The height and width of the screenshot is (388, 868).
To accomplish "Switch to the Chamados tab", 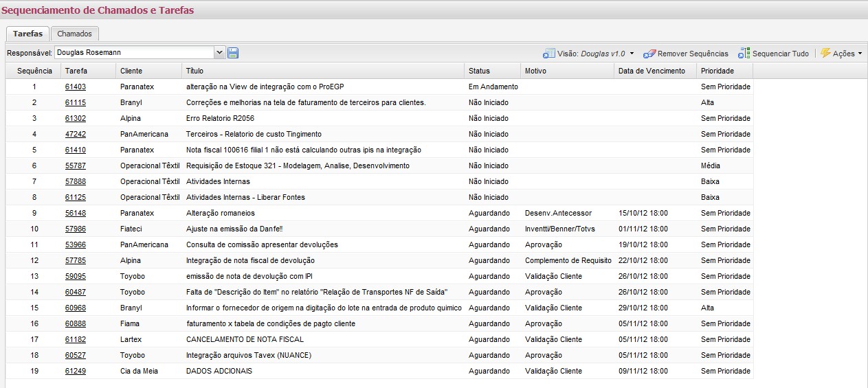I will (x=75, y=34).
